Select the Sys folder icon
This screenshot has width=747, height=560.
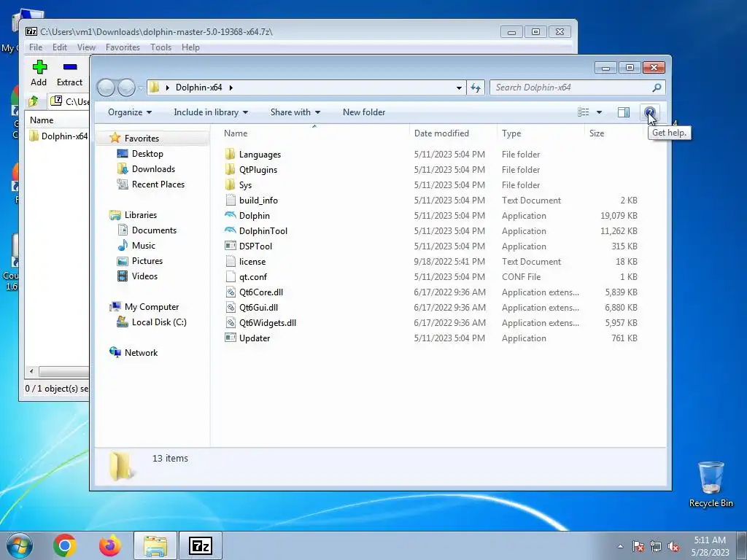pos(231,184)
